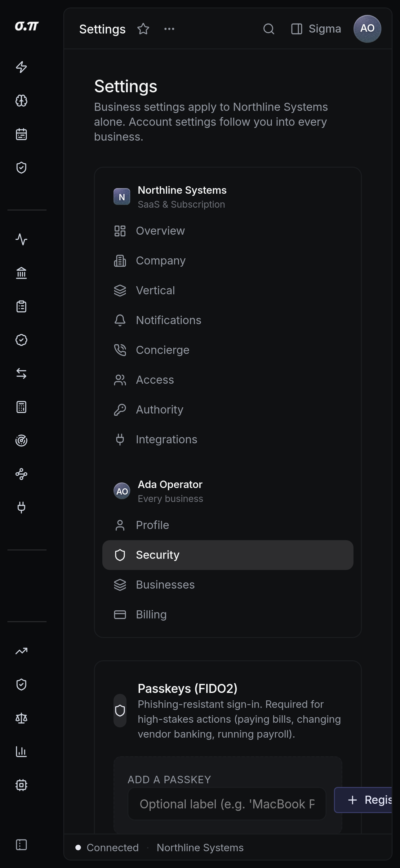Collapse the sidebar with bottom-left panel icon
400x868 pixels.
coord(21,845)
